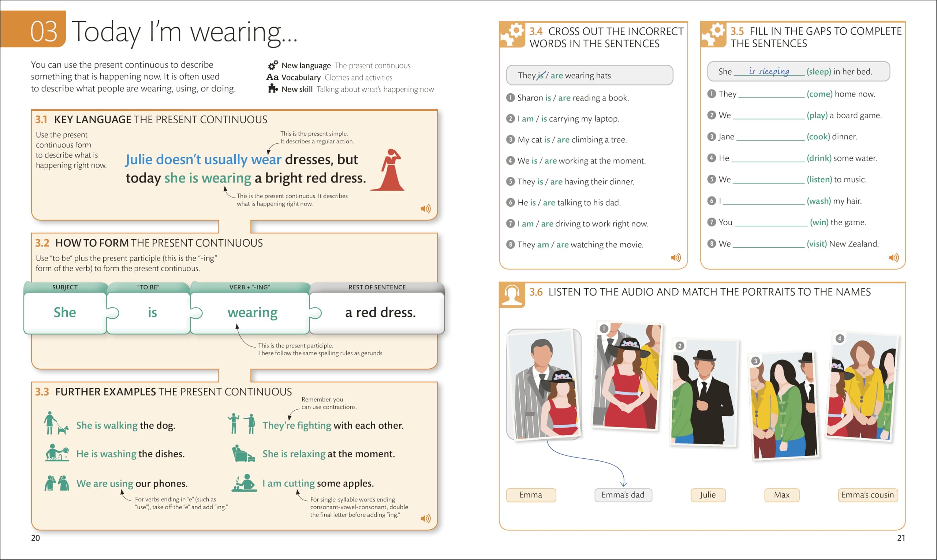The width and height of the screenshot is (937, 560).
Task: Click the puzzle piece New skill icon
Action: pyautogui.click(x=273, y=89)
